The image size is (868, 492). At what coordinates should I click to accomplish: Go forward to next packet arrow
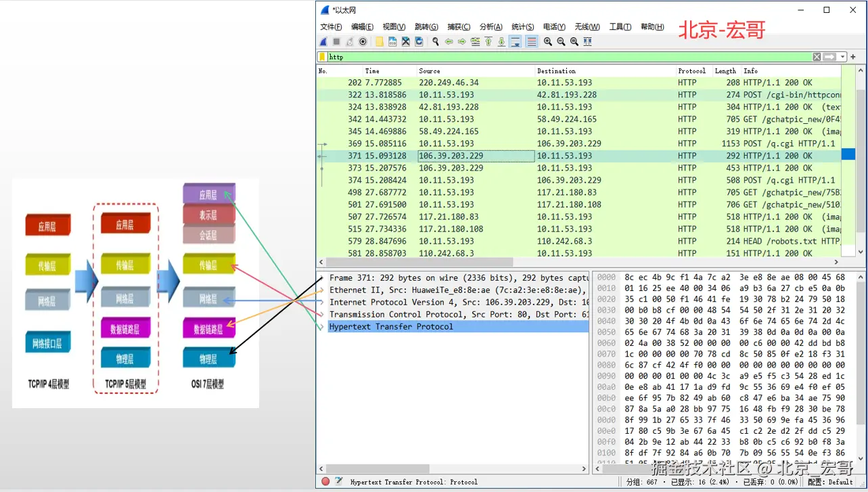point(462,41)
